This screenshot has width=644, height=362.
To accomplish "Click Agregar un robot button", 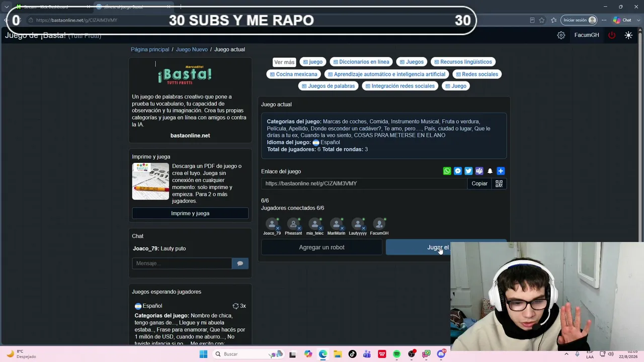I will pyautogui.click(x=321, y=247).
